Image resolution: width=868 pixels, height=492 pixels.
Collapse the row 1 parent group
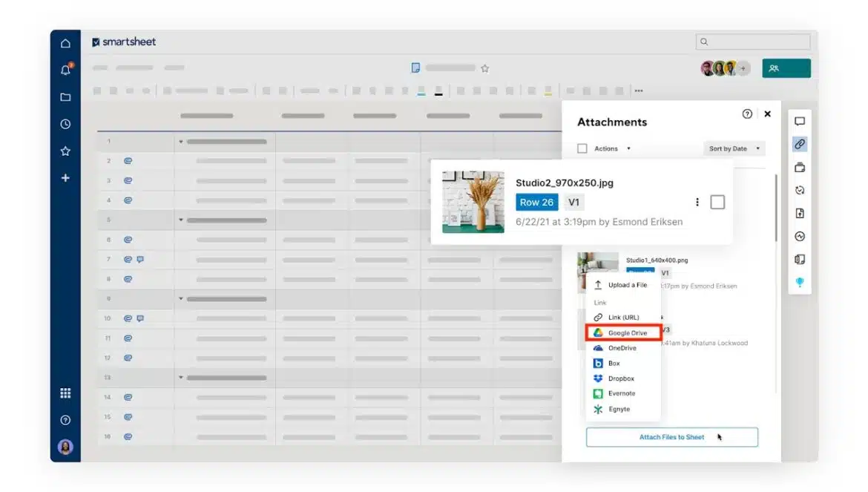(181, 141)
